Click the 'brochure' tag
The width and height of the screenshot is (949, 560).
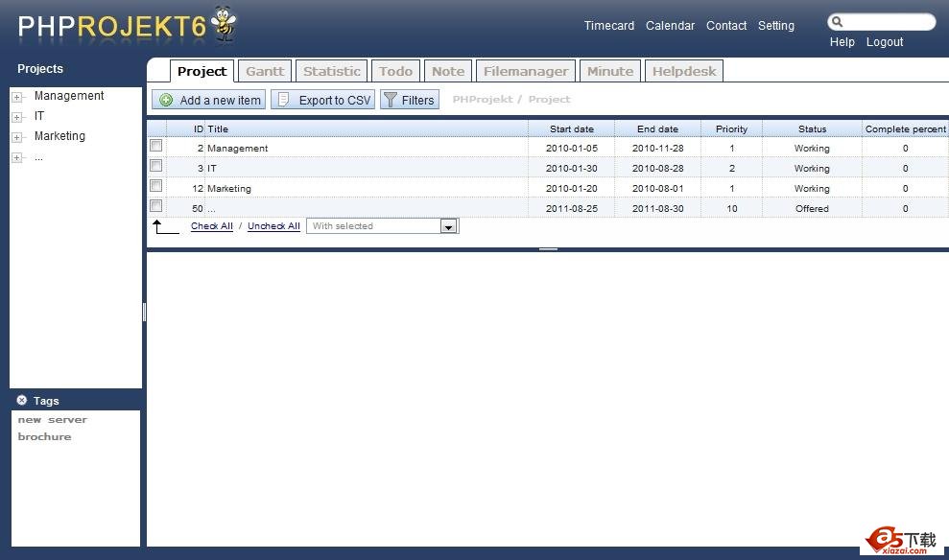(44, 436)
